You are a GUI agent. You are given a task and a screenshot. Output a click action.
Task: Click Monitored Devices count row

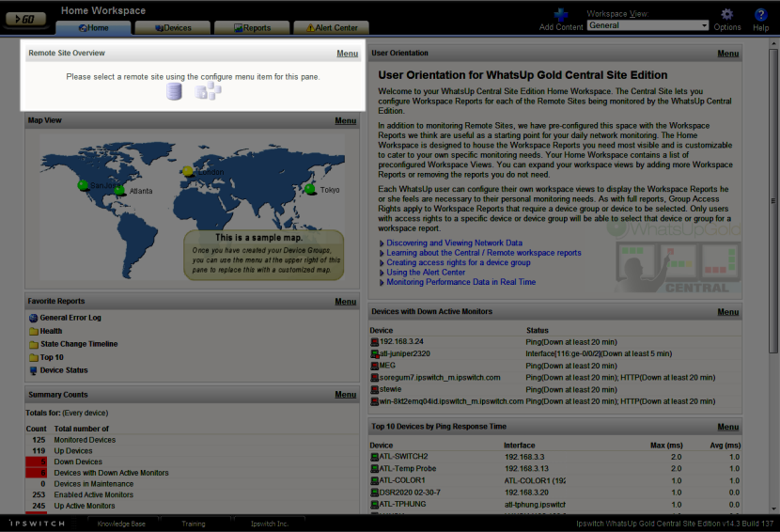[x=192, y=440]
